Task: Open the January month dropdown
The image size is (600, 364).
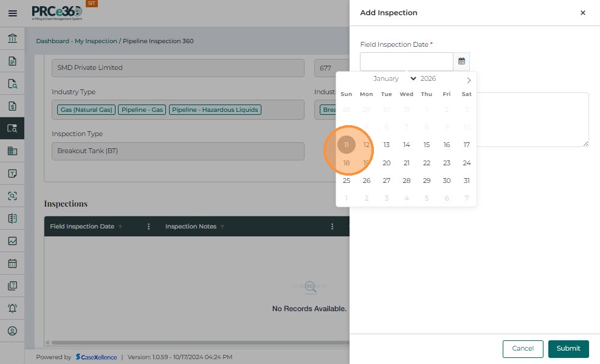Action: 394,78
